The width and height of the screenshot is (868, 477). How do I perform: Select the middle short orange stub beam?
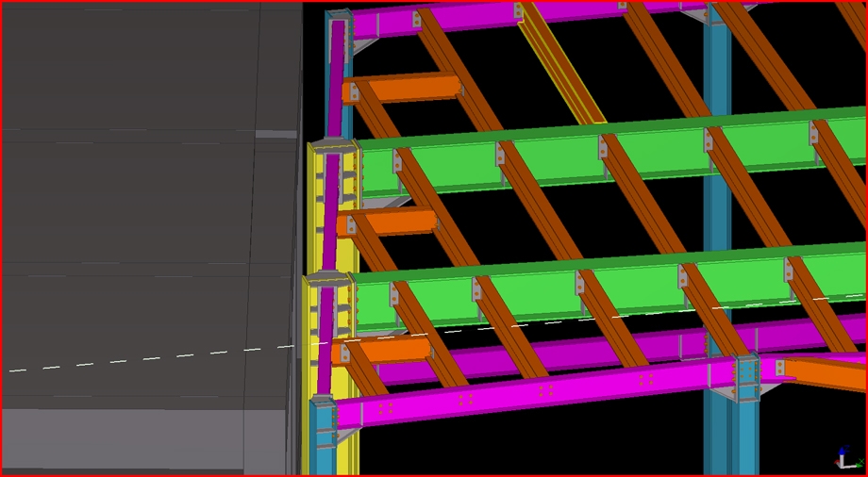[394, 222]
